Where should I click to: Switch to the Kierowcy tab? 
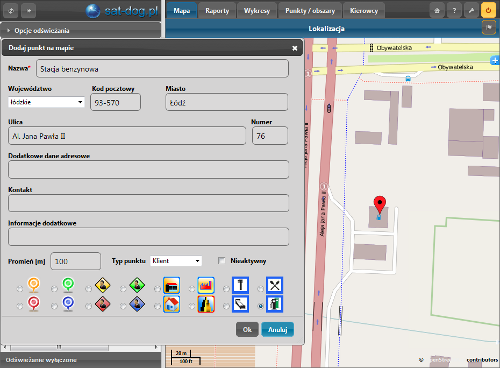(x=364, y=11)
